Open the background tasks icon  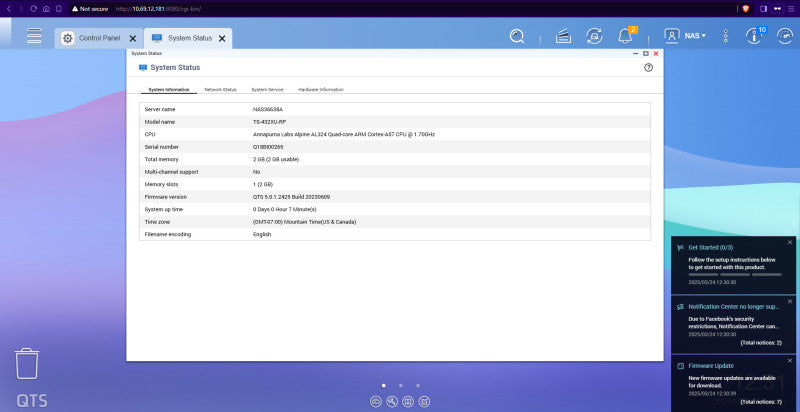(563, 36)
